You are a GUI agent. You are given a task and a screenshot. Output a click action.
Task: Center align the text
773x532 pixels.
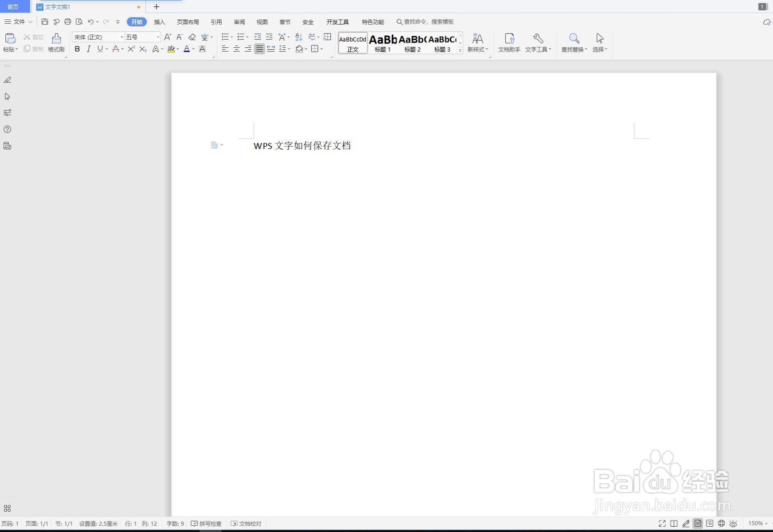click(x=237, y=49)
